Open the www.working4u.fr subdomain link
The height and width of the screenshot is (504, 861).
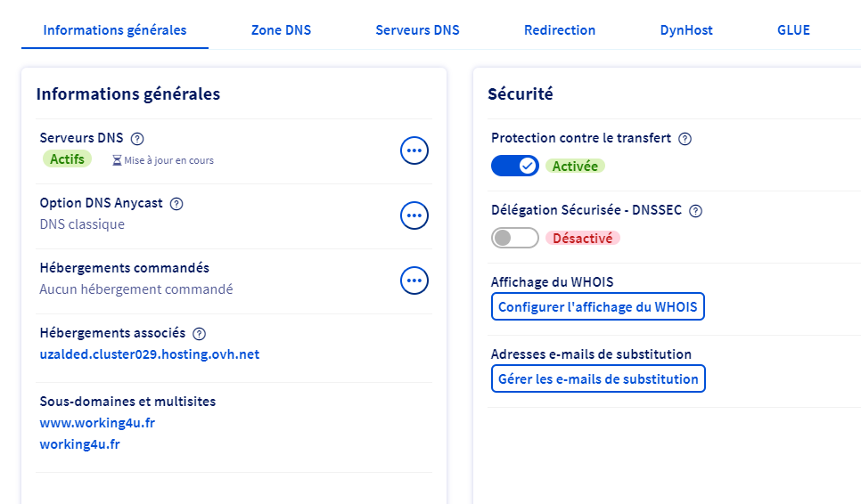pyautogui.click(x=97, y=423)
